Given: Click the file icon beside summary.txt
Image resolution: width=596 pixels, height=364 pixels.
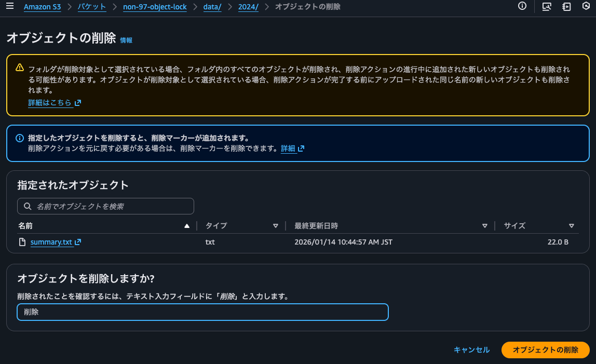Looking at the screenshot, I should [21, 241].
